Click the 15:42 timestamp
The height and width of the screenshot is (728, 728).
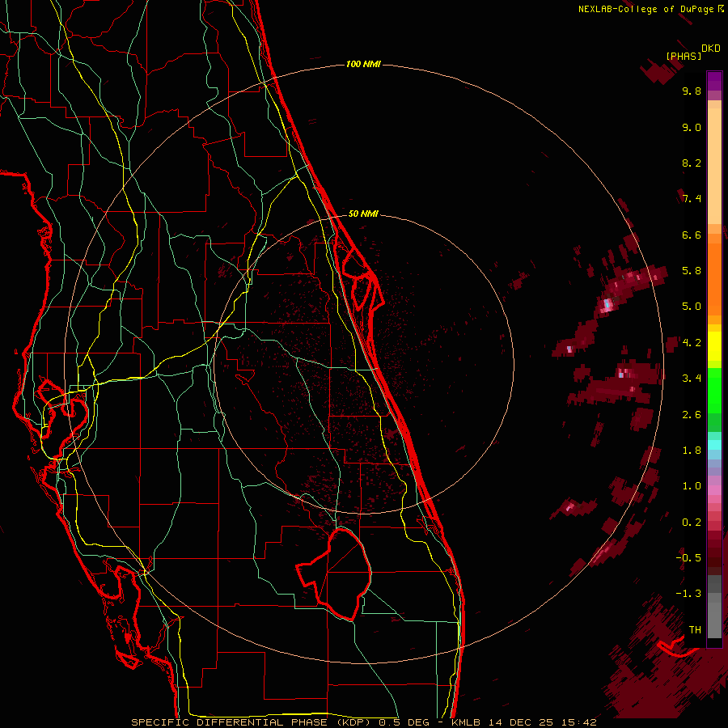point(578,722)
